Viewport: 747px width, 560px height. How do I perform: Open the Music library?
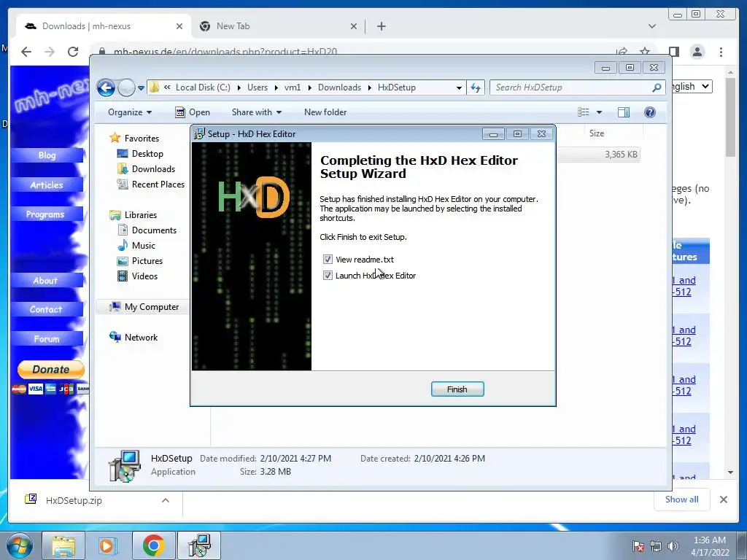tap(144, 246)
